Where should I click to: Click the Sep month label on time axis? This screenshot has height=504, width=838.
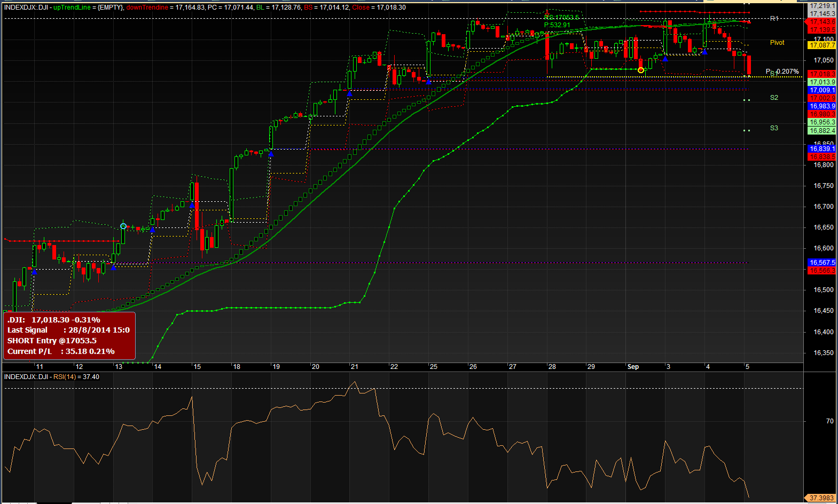tap(633, 367)
